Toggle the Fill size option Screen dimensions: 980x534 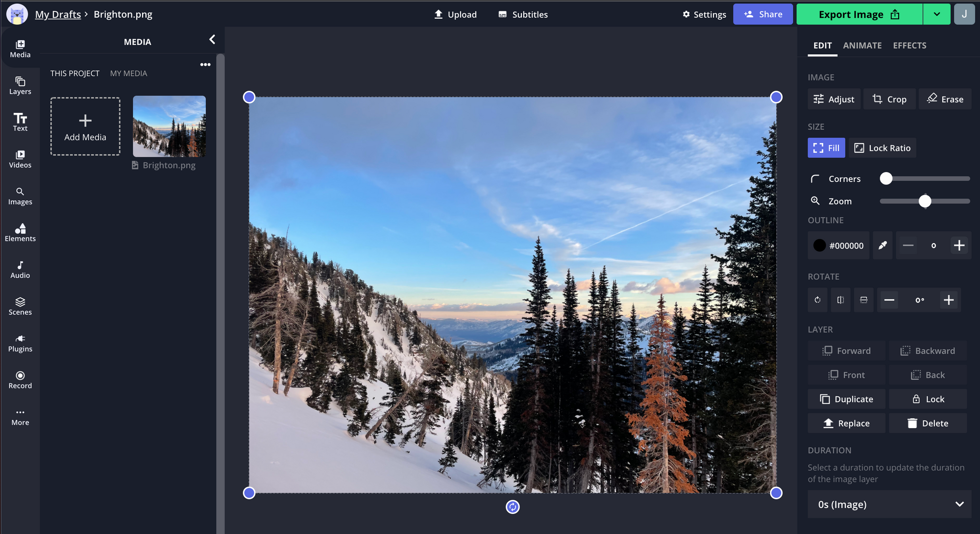[x=826, y=148]
